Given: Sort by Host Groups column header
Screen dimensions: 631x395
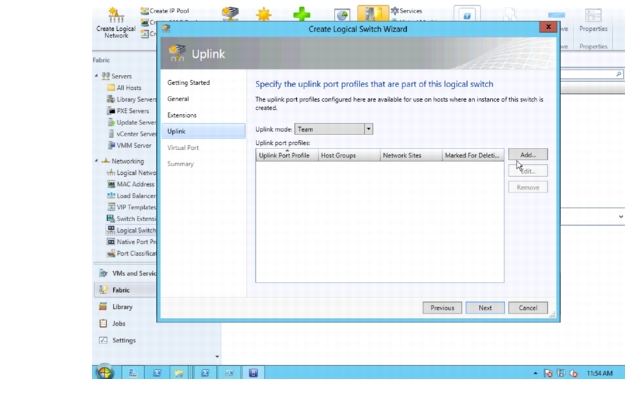Looking at the screenshot, I should click(x=349, y=155).
